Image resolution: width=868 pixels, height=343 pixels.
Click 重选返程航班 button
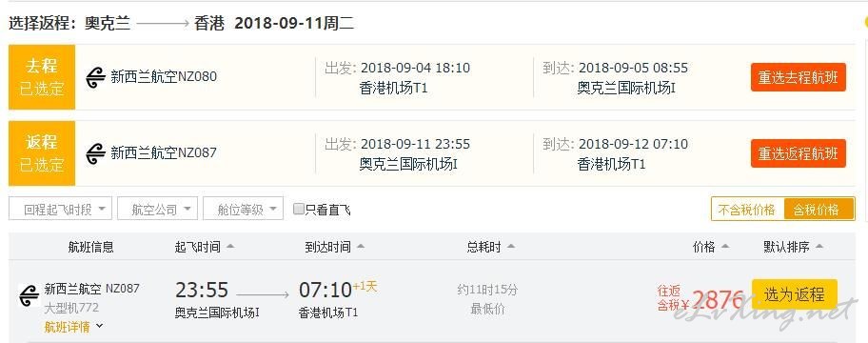[x=799, y=153]
